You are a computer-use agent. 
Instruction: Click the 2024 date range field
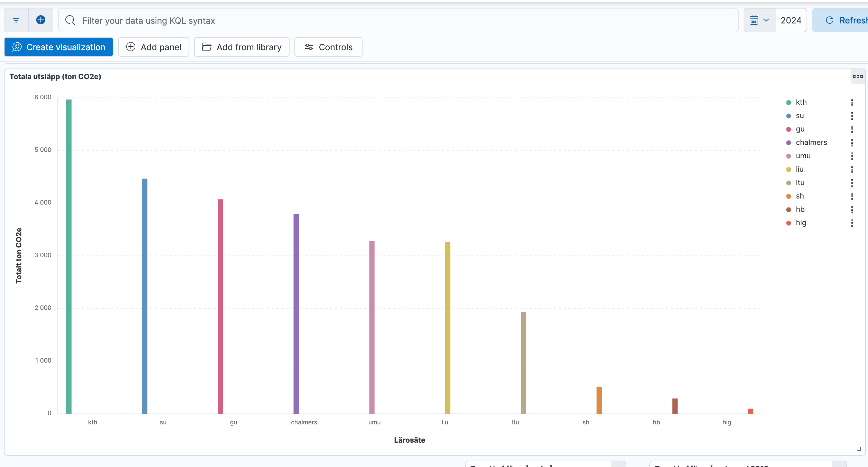click(x=791, y=20)
